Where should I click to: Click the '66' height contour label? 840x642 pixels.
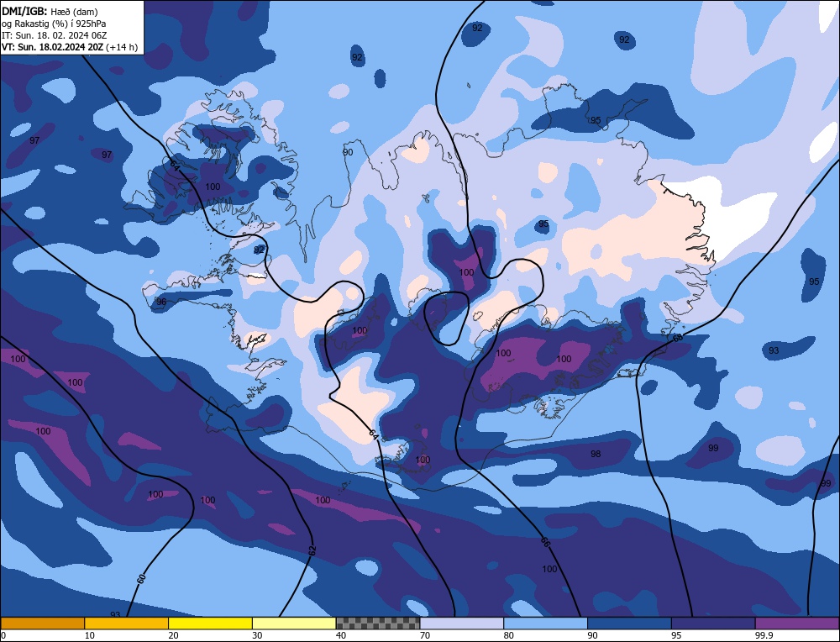pos(545,542)
